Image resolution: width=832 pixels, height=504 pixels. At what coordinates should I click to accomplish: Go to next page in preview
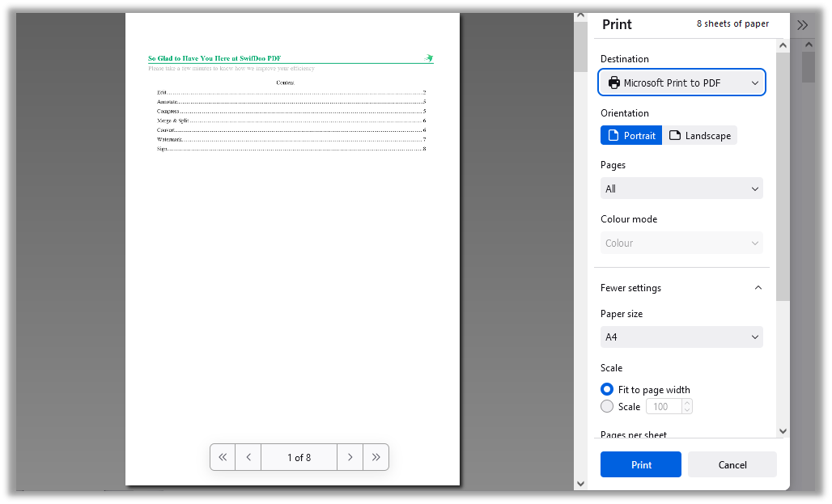(350, 457)
